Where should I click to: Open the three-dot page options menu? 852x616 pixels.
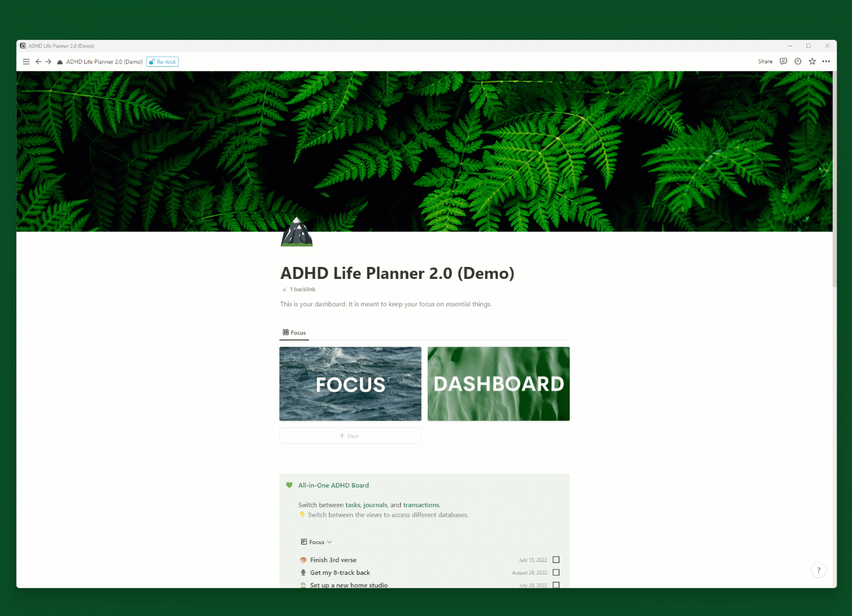click(826, 62)
